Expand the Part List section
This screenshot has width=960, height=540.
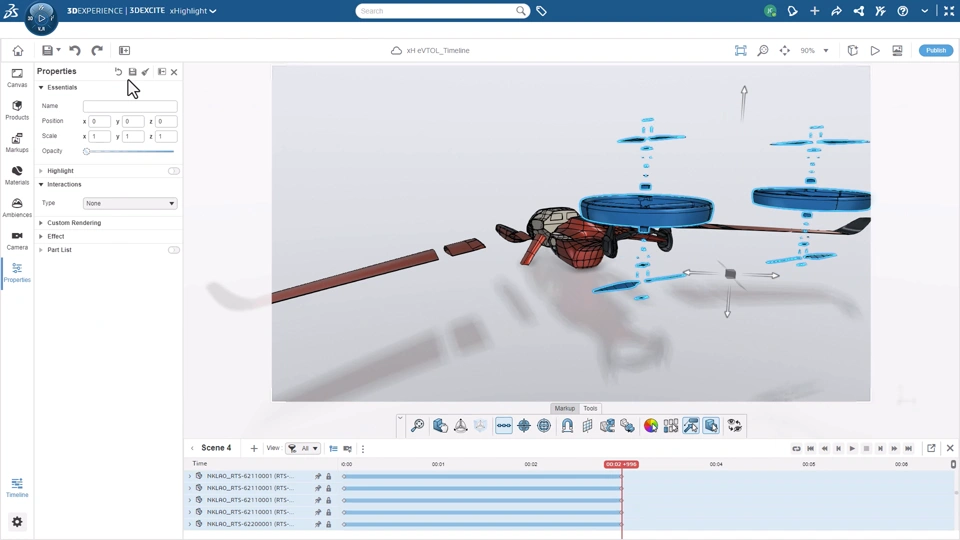41,250
